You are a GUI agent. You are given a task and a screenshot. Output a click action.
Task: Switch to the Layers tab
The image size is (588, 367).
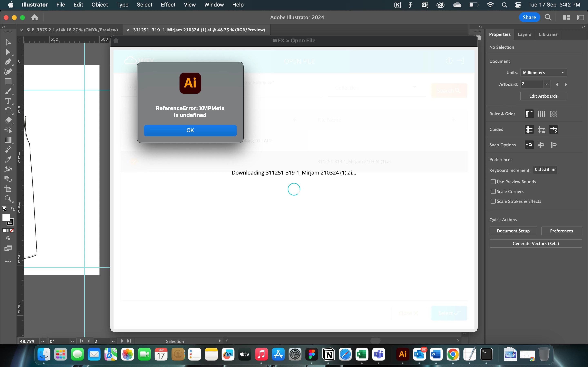[524, 34]
